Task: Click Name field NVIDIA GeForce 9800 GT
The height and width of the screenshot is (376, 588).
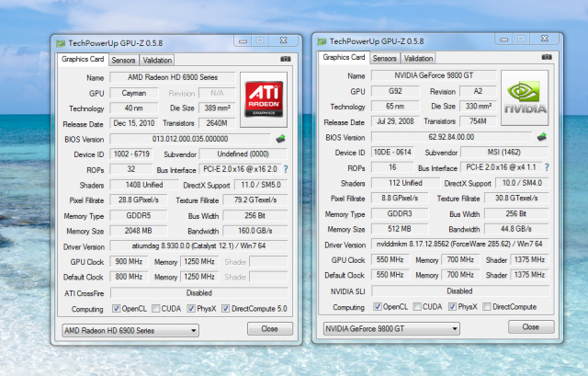Action: (x=434, y=75)
